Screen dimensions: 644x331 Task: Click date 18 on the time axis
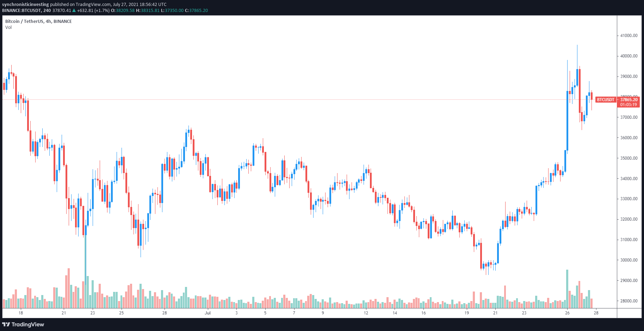click(x=21, y=313)
